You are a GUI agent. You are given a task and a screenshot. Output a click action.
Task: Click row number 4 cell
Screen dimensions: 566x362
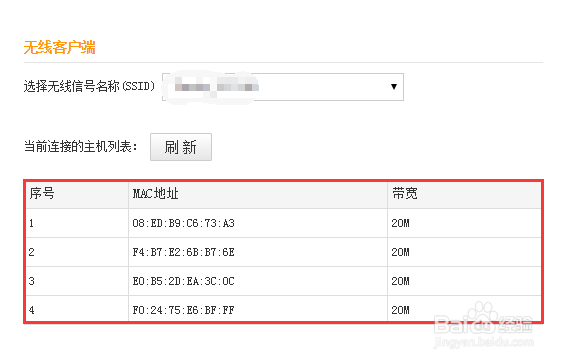(77, 309)
